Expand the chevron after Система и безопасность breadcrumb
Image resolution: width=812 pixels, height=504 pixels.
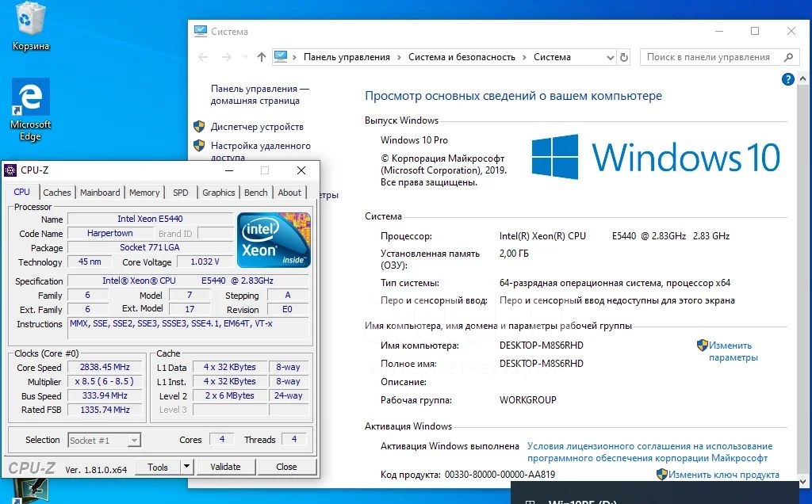coord(524,57)
